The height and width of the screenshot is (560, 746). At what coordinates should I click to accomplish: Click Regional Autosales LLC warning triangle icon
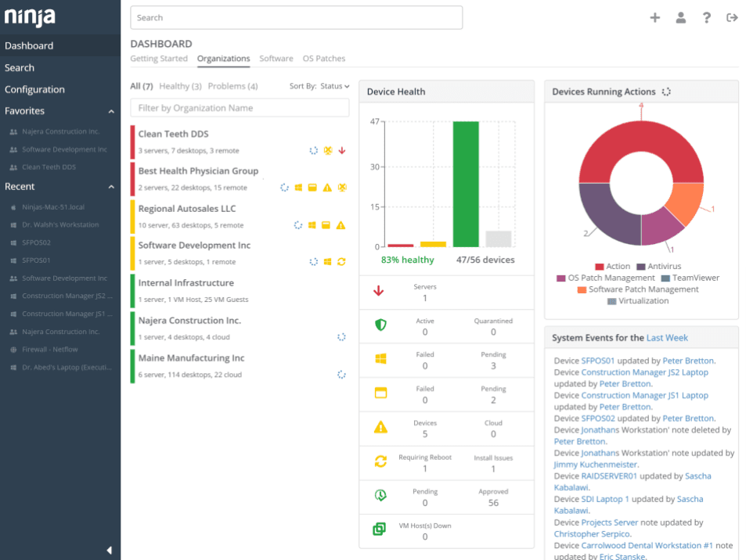click(341, 224)
